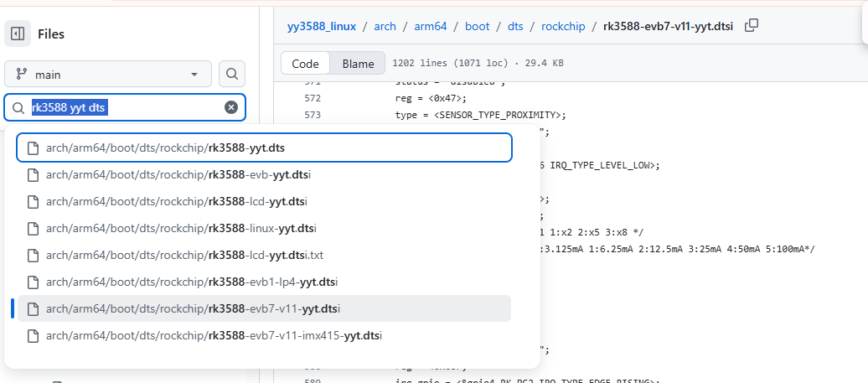This screenshot has height=383, width=868.
Task: Open the main branch dropdown
Action: [108, 74]
